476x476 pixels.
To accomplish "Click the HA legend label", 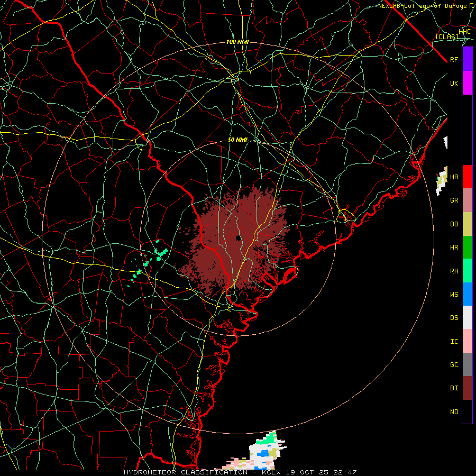I will click(x=454, y=177).
